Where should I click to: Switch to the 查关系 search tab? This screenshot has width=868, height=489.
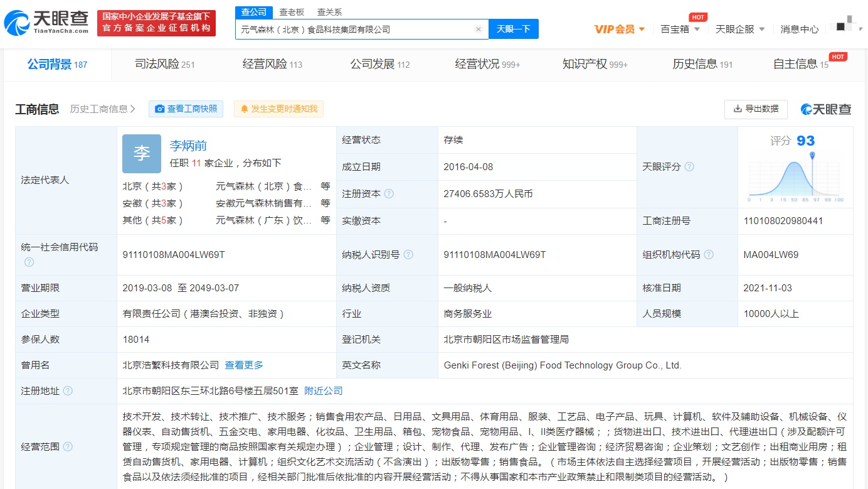point(329,12)
